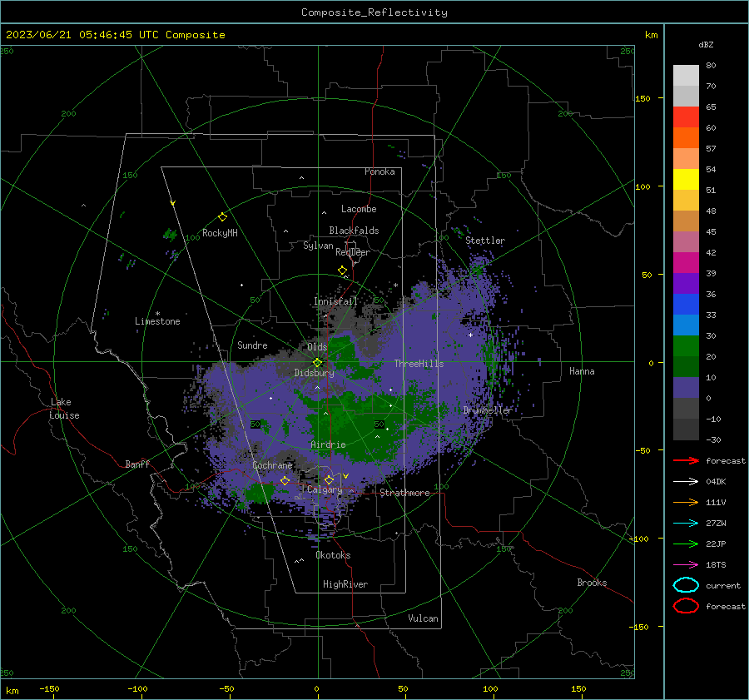Click the slate purple 10 dBZ color swatch
Viewport: 749px width, 700px height.
coord(686,387)
